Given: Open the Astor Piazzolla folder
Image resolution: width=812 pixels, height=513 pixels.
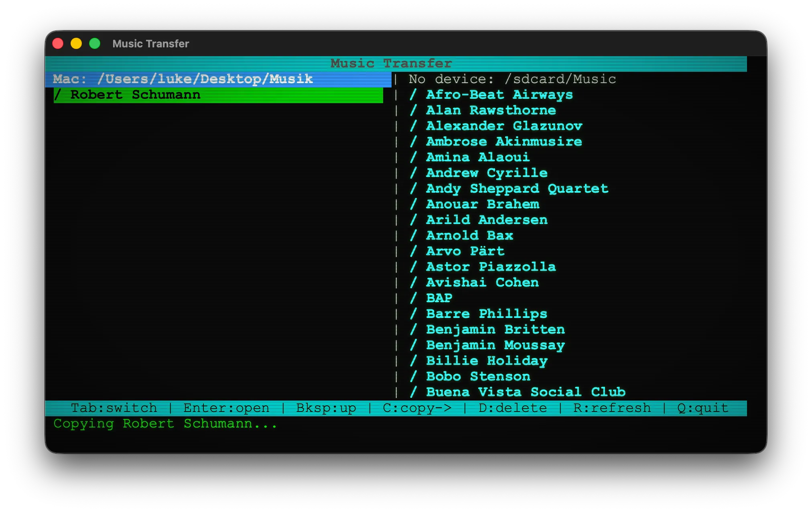Looking at the screenshot, I should [490, 267].
